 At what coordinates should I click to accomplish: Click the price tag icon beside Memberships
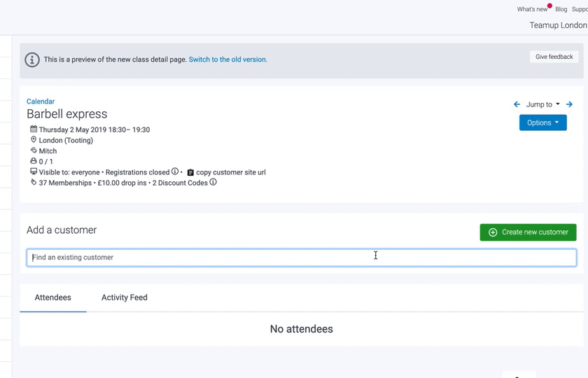(x=34, y=183)
